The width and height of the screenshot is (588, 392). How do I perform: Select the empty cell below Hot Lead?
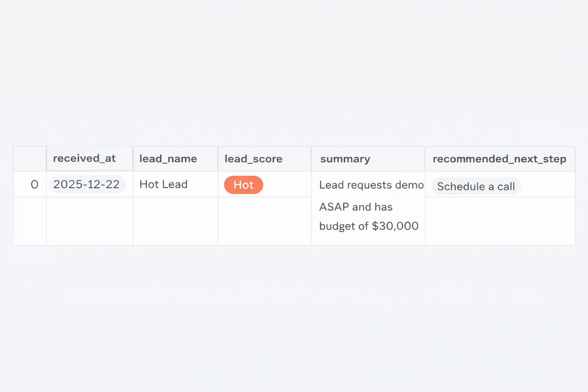pyautogui.click(x=175, y=221)
